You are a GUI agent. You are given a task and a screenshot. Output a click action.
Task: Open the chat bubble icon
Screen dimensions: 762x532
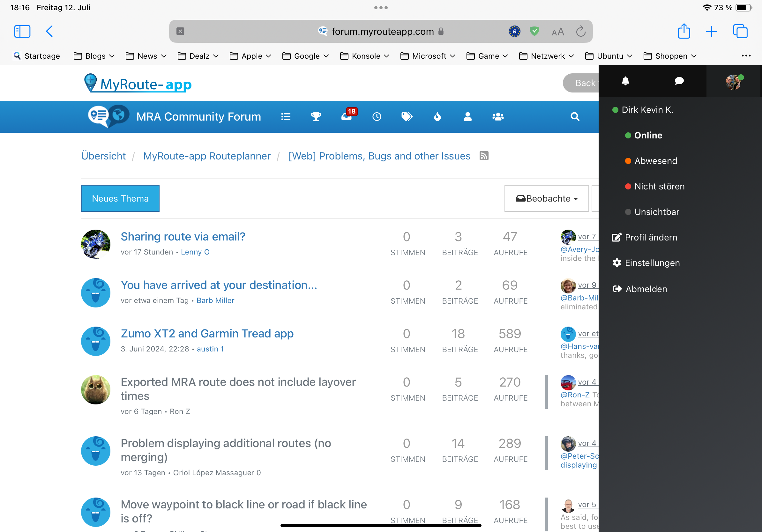pos(679,81)
